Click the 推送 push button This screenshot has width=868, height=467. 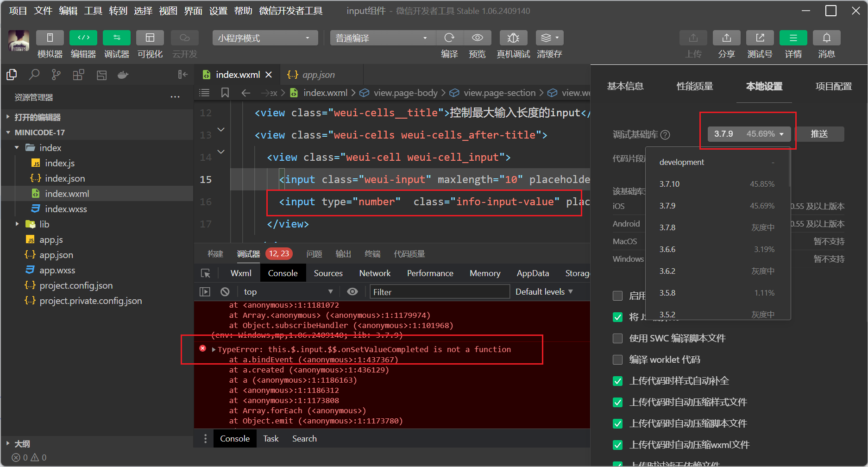[x=819, y=134]
